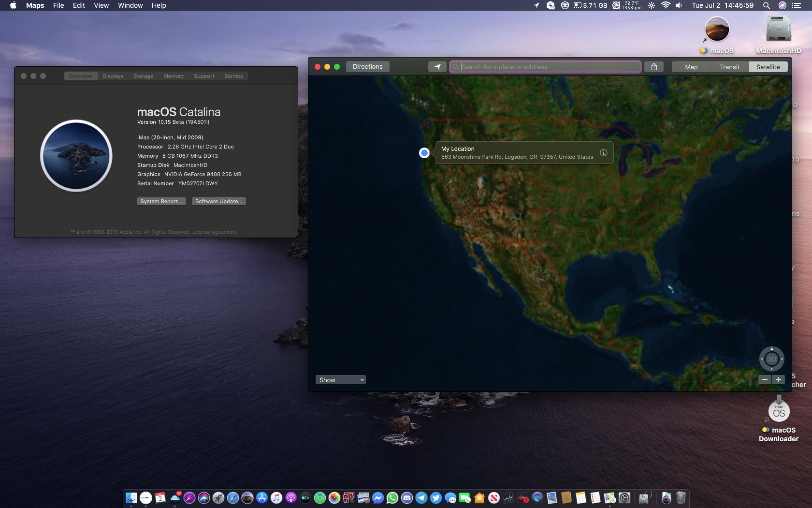Viewport: 812px width, 508px height.
Task: Open Discord from the Dock
Action: tap(407, 497)
